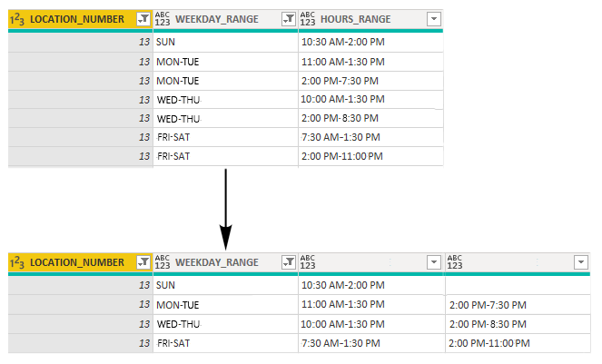Select the LOCATION_NUMBER column header in upper table
Screen dimensions: 602x364
coord(81,19)
